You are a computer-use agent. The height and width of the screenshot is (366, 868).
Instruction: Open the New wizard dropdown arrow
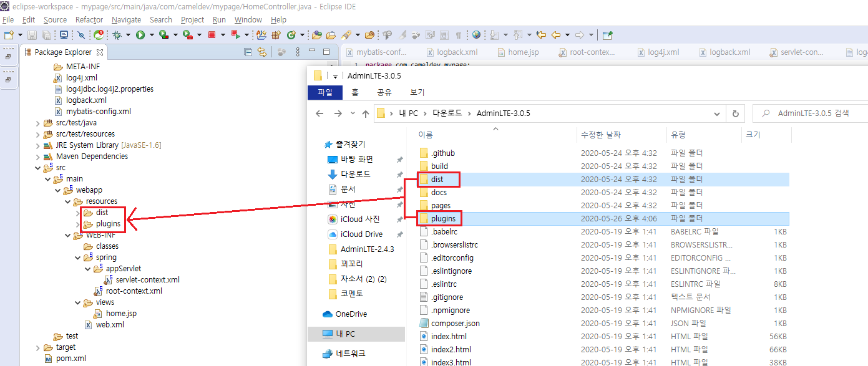pos(20,35)
